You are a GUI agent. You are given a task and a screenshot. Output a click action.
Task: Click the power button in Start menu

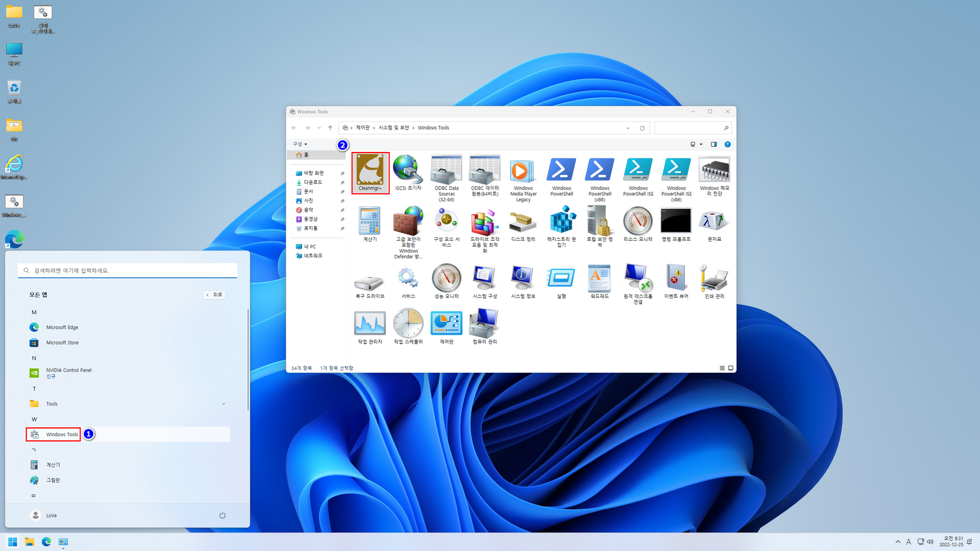click(x=222, y=515)
